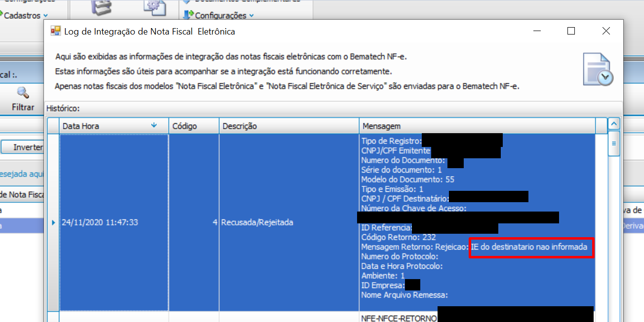Close the Log de Integração dialog
Screen dimensions: 644x322
[x=606, y=31]
